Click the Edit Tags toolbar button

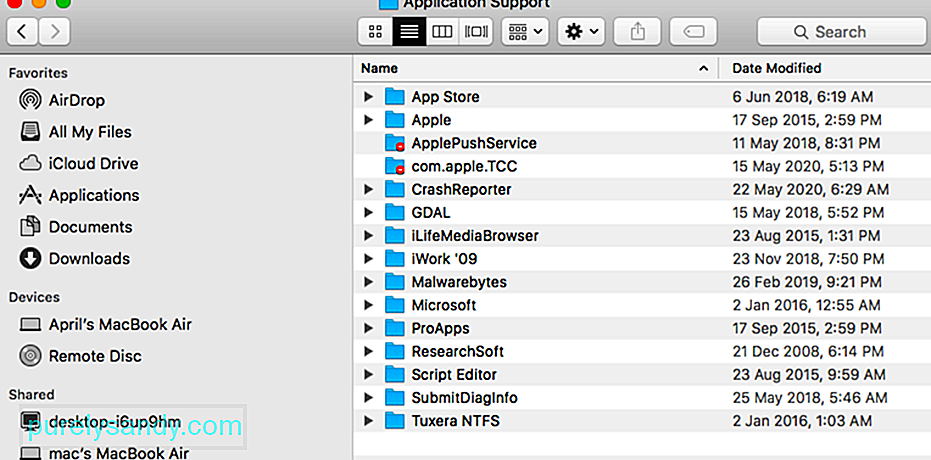[x=694, y=31]
